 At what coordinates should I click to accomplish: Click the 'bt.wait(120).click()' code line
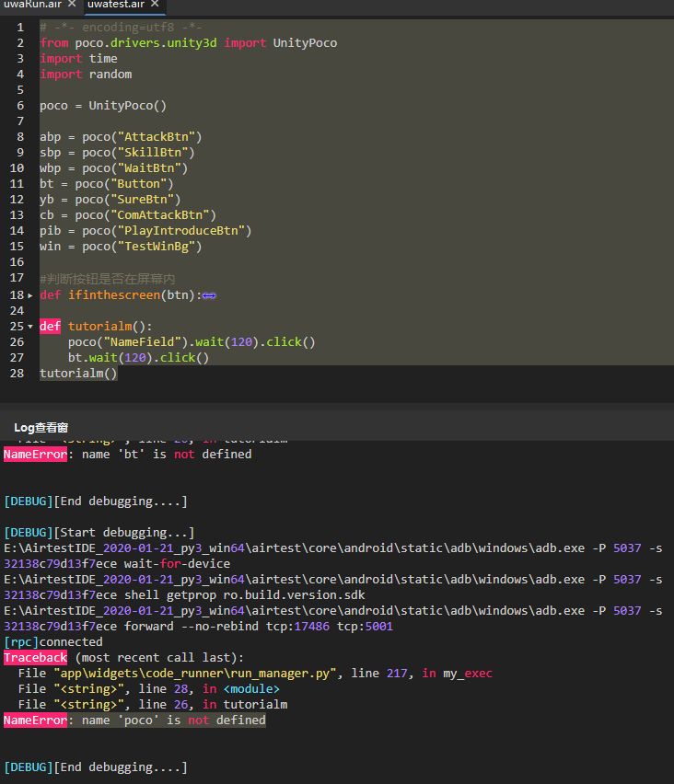coord(139,358)
